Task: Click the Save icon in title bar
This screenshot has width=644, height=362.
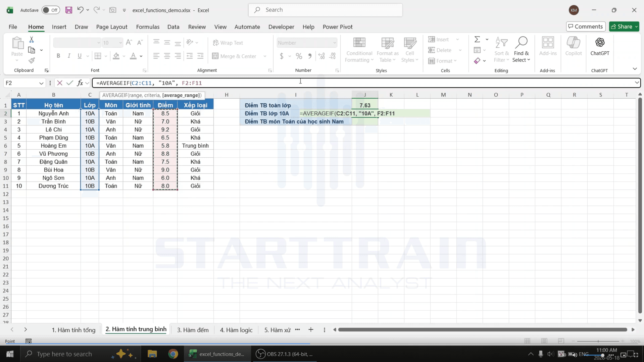Action: 69,10
